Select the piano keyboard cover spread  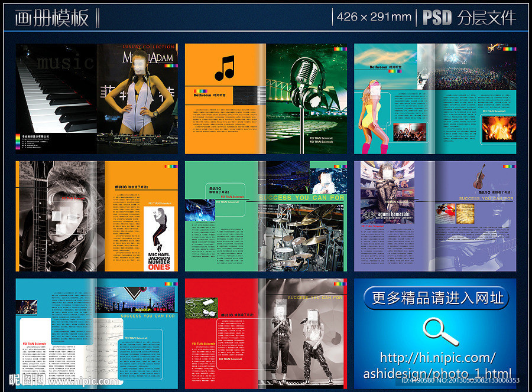(x=96, y=99)
